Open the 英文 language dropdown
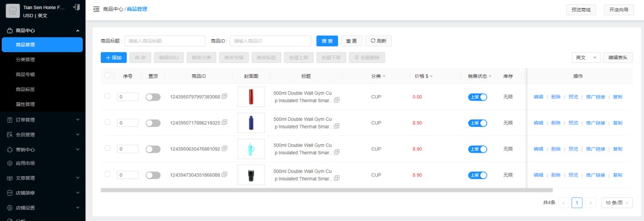644x221 pixels. click(587, 58)
